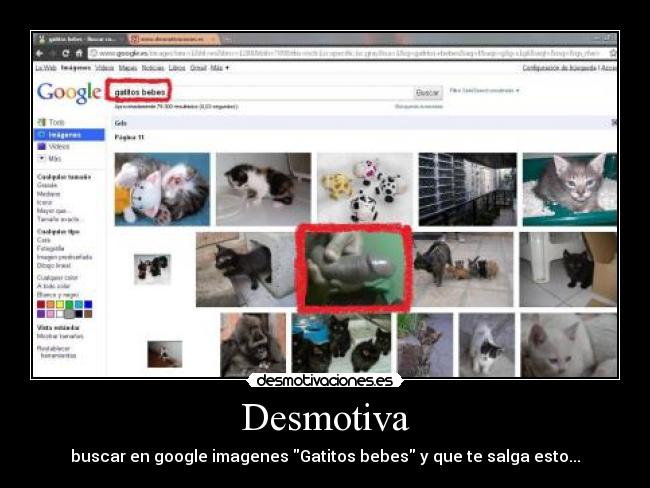650x488 pixels.
Task: Open the Búsqueda avanzada link
Action: tap(419, 107)
